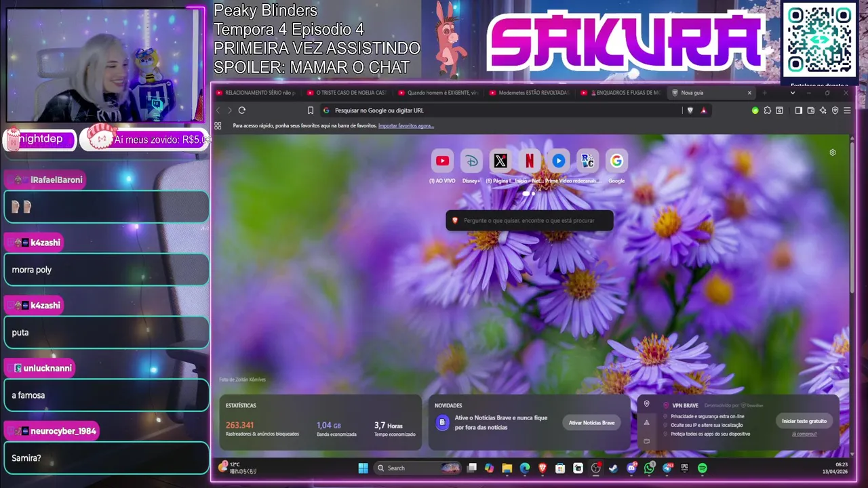The height and width of the screenshot is (488, 868).
Task: Open the Disney+ shortcut tile
Action: tap(471, 161)
